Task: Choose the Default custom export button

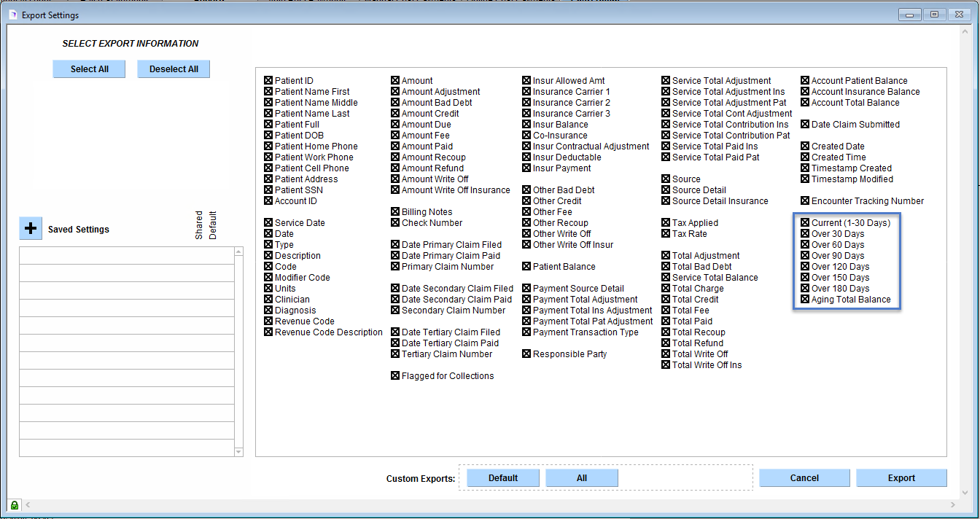Action: [x=502, y=478]
